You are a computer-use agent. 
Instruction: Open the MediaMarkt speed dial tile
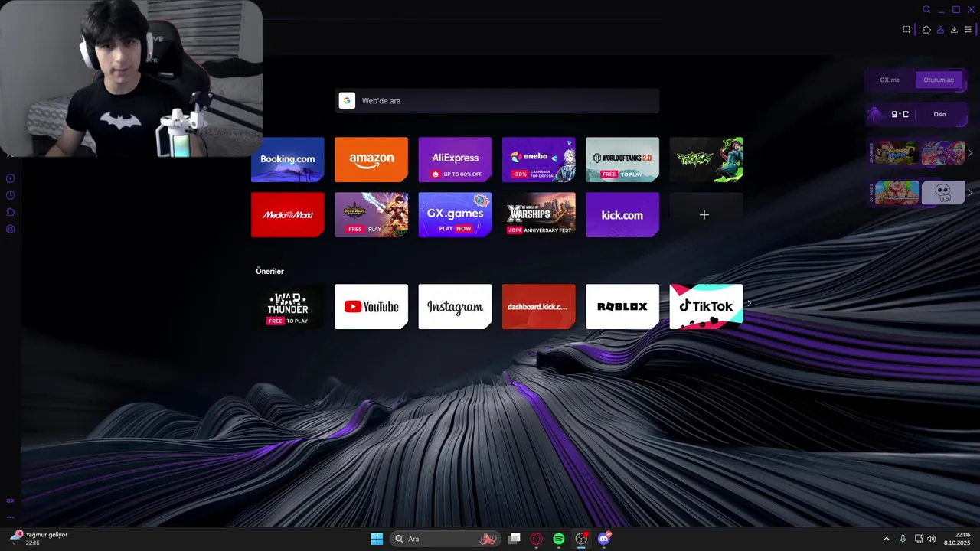tap(288, 214)
